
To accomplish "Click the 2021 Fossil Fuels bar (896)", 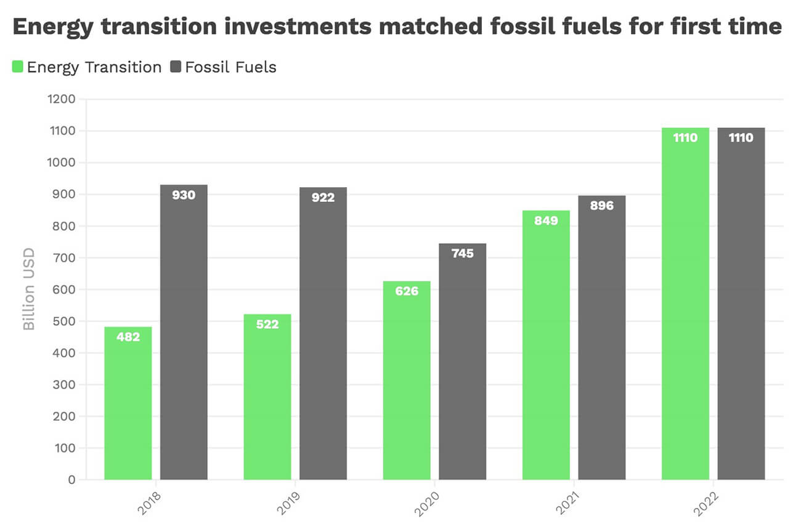I will (x=601, y=337).
